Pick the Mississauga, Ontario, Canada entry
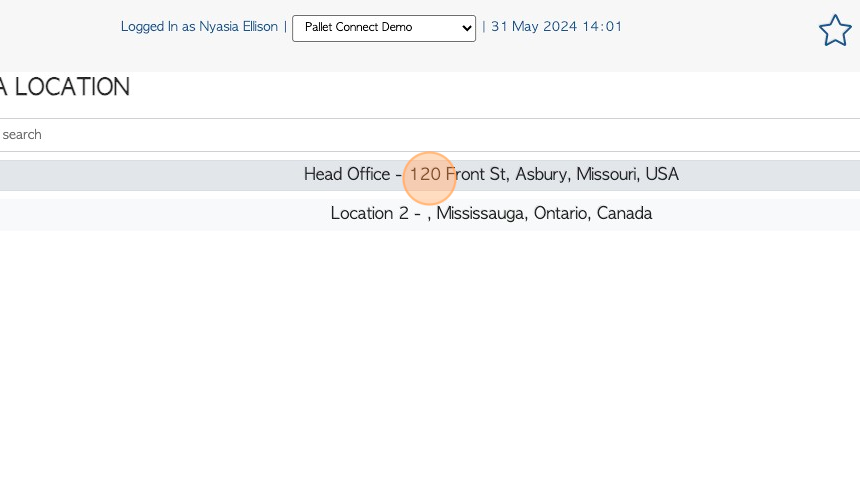This screenshot has width=860, height=480. (x=544, y=213)
